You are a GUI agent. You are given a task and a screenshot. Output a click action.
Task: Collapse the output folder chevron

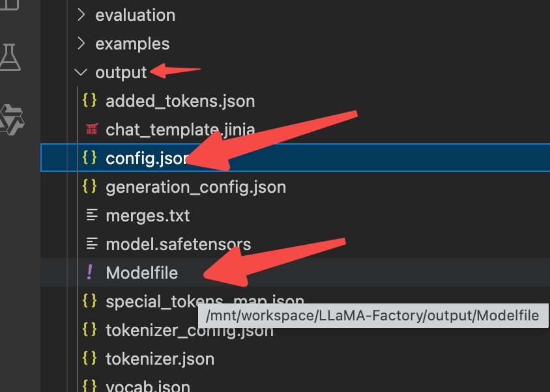(81, 72)
